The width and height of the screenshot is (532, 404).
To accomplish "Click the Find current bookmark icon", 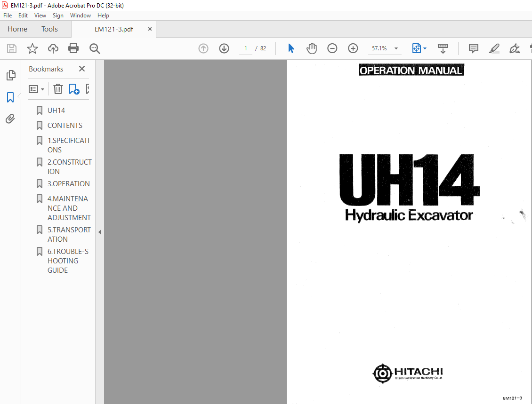I will click(88, 89).
